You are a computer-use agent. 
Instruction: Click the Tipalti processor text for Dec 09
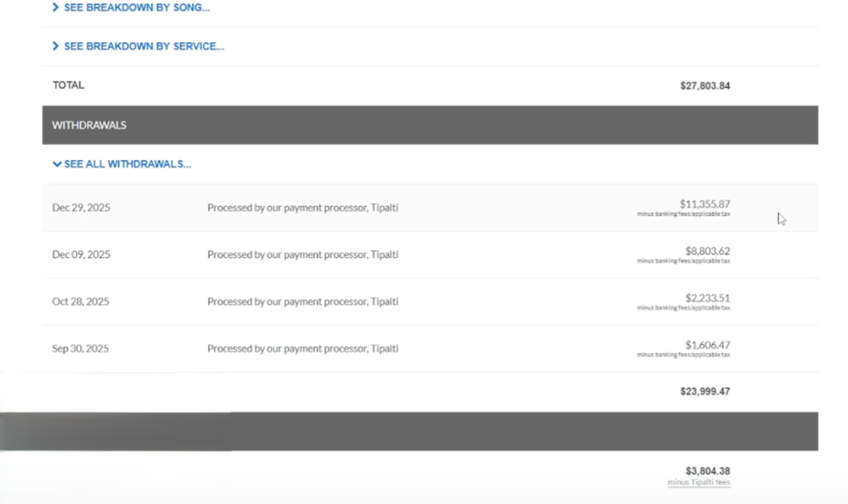(x=302, y=254)
